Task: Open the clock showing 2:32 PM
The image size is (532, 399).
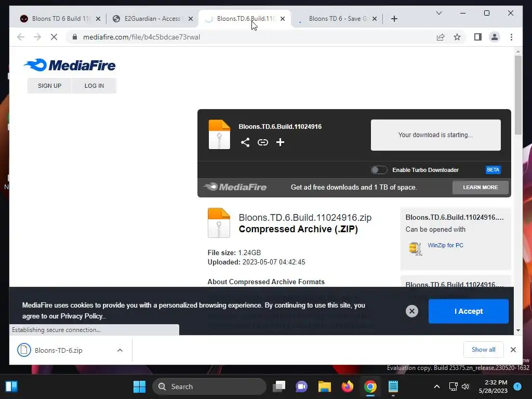Action: click(493, 387)
